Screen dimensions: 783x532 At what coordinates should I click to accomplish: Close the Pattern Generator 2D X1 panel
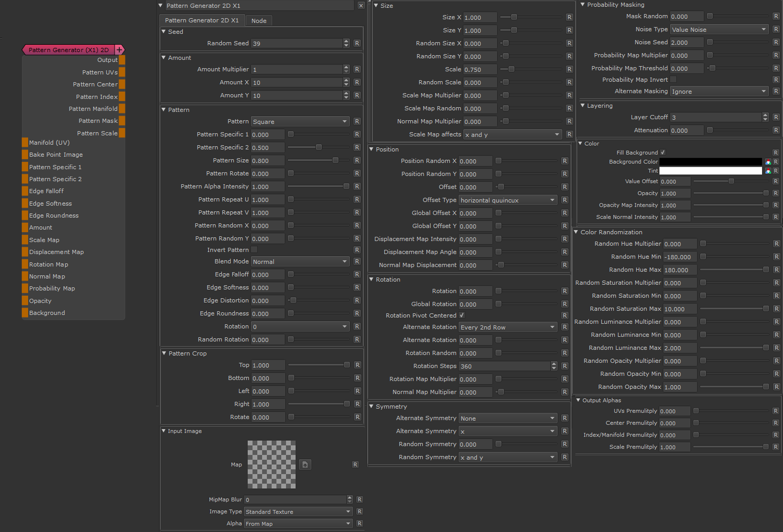pyautogui.click(x=361, y=6)
